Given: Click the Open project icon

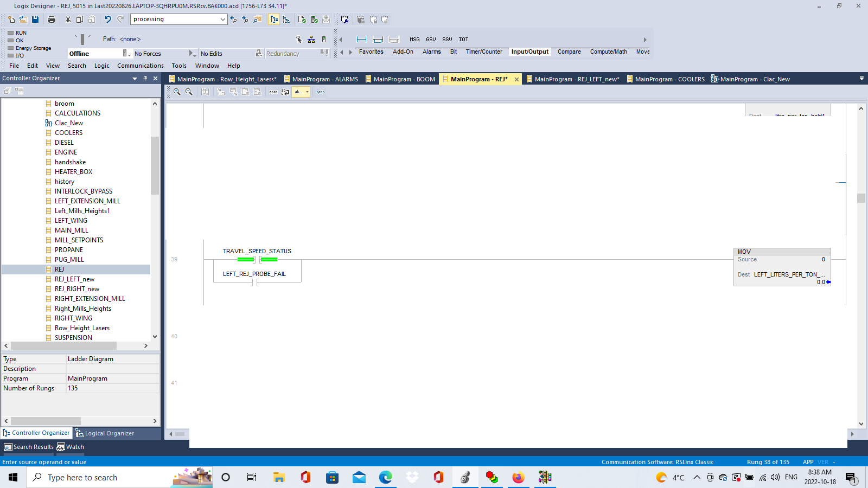Looking at the screenshot, I should pyautogui.click(x=23, y=20).
